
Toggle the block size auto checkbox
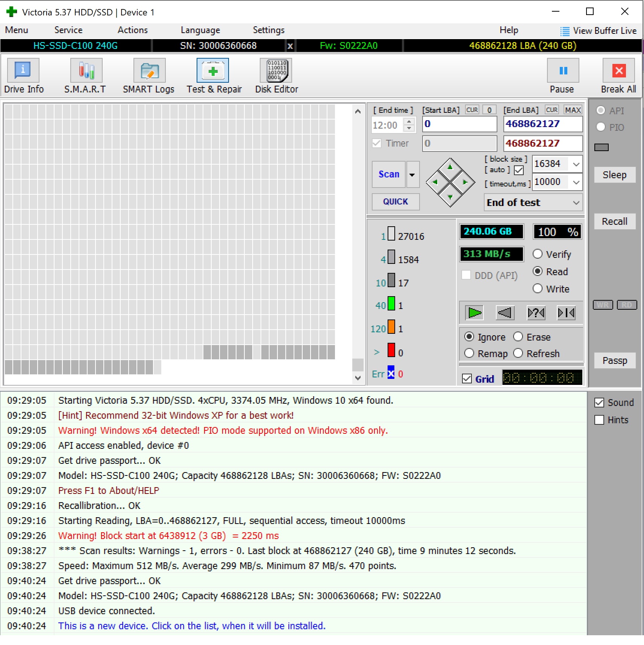click(519, 170)
